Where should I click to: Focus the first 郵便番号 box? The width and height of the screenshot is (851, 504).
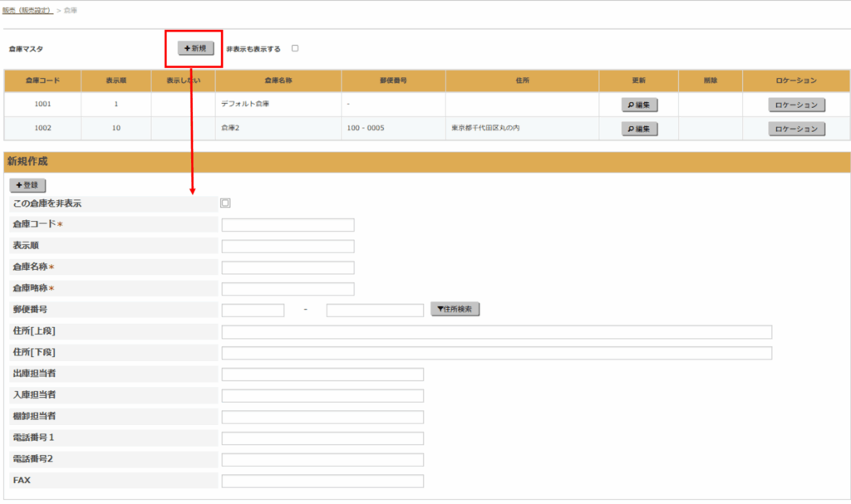[x=253, y=311]
